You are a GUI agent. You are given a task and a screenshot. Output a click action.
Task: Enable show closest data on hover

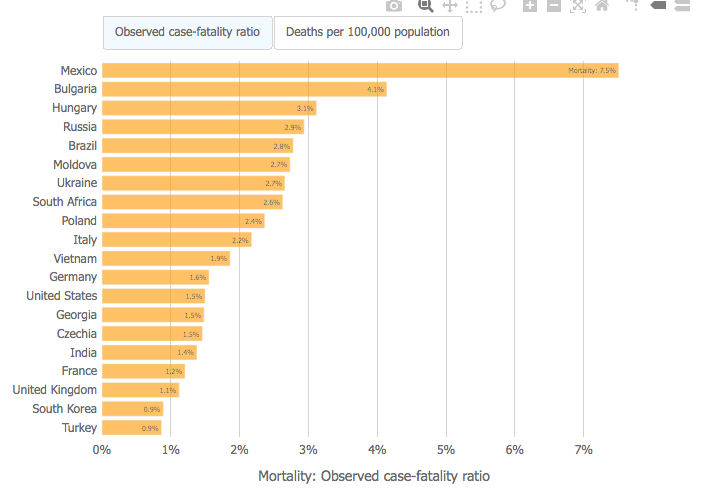(658, 6)
